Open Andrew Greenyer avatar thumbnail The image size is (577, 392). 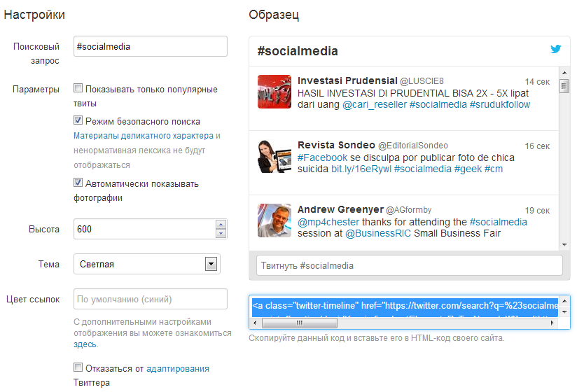[274, 220]
